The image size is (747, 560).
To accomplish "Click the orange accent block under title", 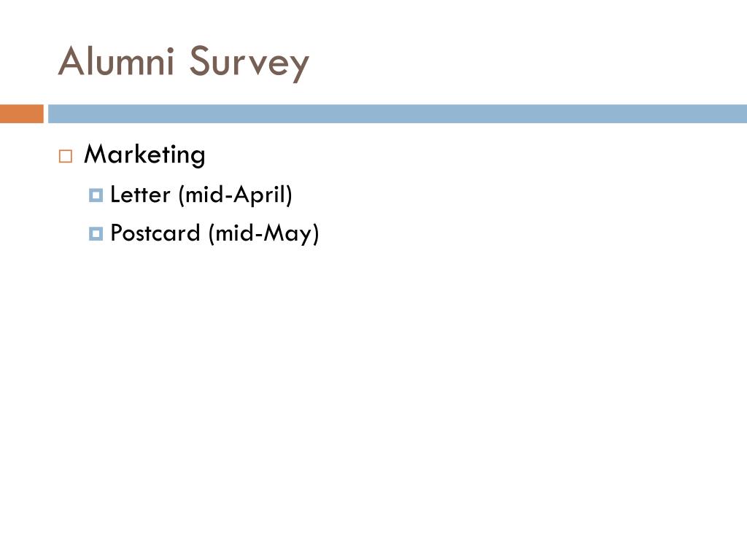I will click(x=22, y=114).
